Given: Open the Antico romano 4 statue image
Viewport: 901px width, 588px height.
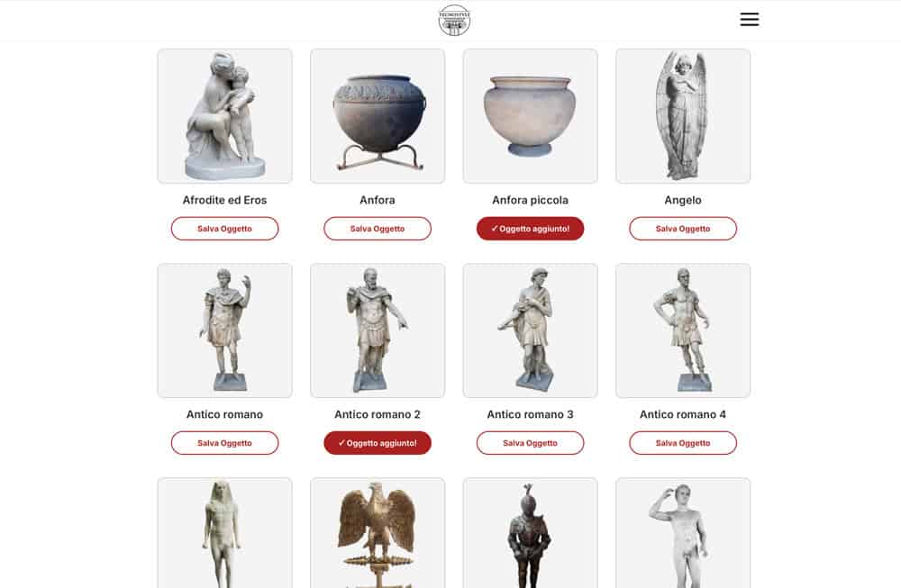Looking at the screenshot, I should point(683,330).
